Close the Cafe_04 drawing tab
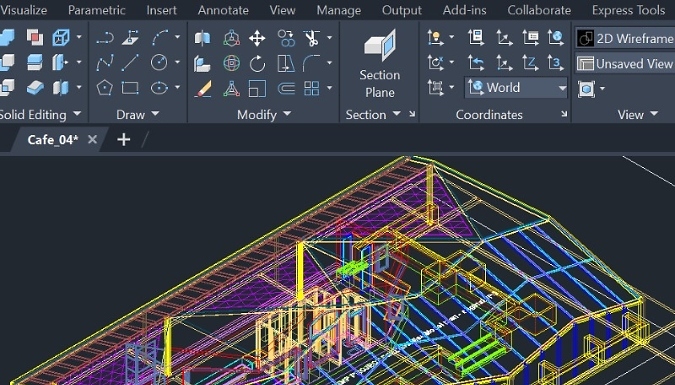Image resolution: width=675 pixels, height=385 pixels. pyautogui.click(x=92, y=140)
